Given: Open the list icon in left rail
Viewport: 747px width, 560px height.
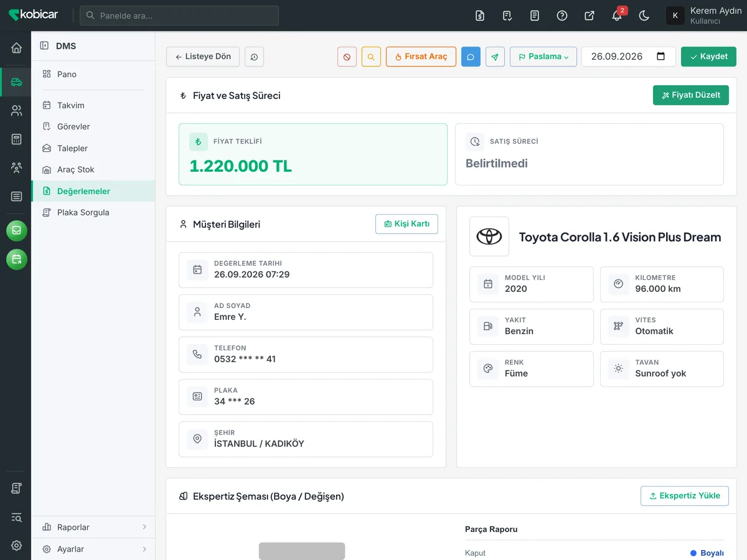Looking at the screenshot, I should click(x=16, y=197).
